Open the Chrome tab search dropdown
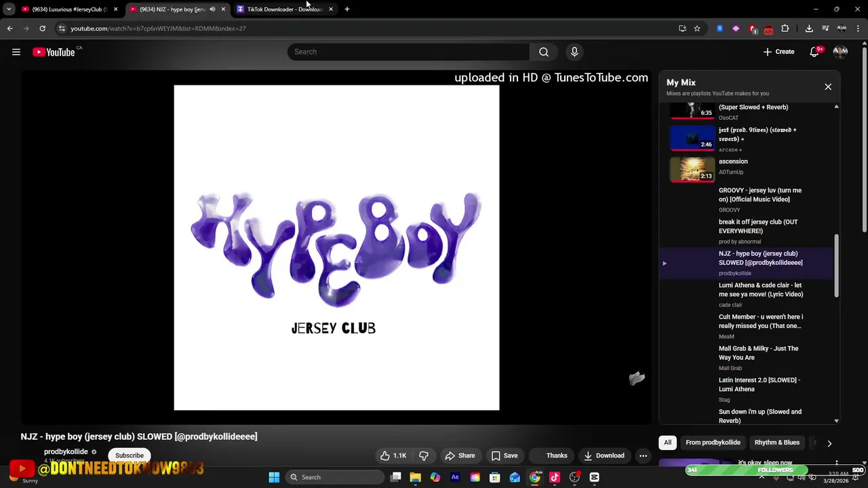 [x=9, y=9]
